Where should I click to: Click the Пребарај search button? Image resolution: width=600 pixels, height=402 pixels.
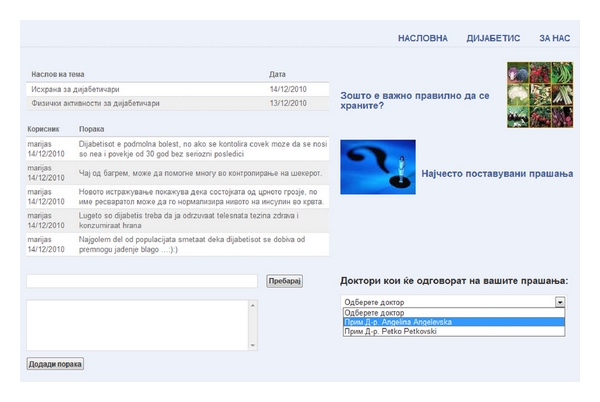click(x=284, y=281)
